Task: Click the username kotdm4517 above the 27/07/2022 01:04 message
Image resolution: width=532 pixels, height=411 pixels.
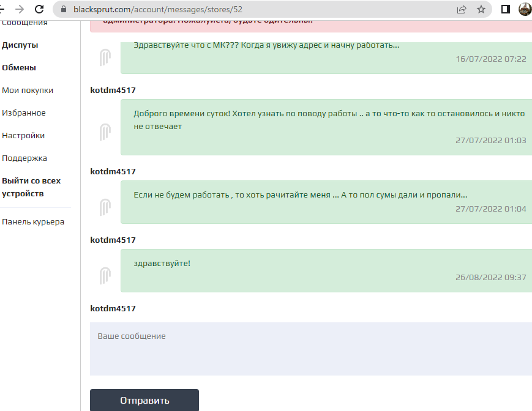Action: coord(113,171)
